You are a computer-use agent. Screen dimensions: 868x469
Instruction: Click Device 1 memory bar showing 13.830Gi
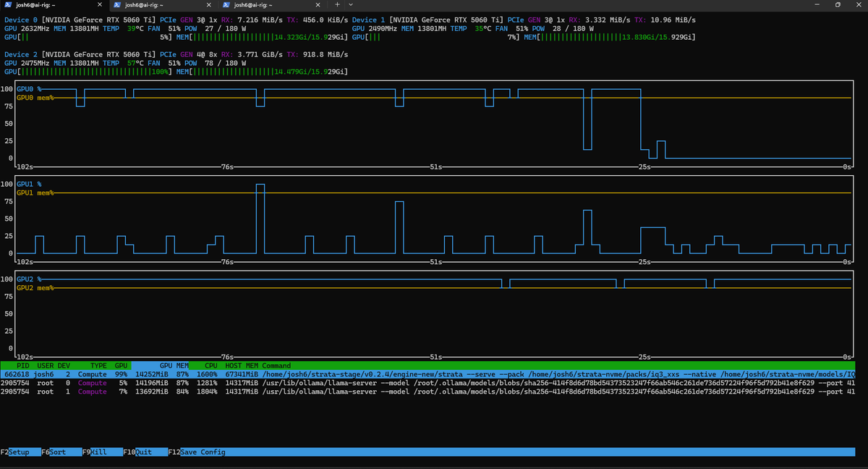[610, 37]
